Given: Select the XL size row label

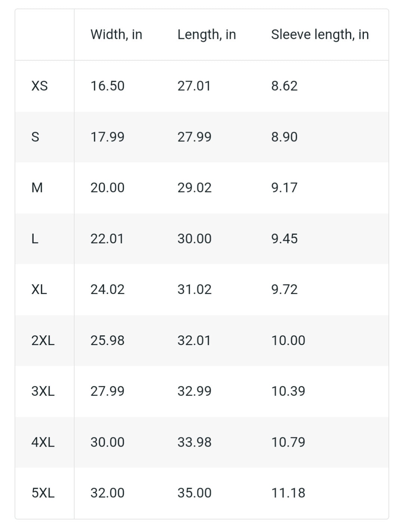Looking at the screenshot, I should 39,290.
